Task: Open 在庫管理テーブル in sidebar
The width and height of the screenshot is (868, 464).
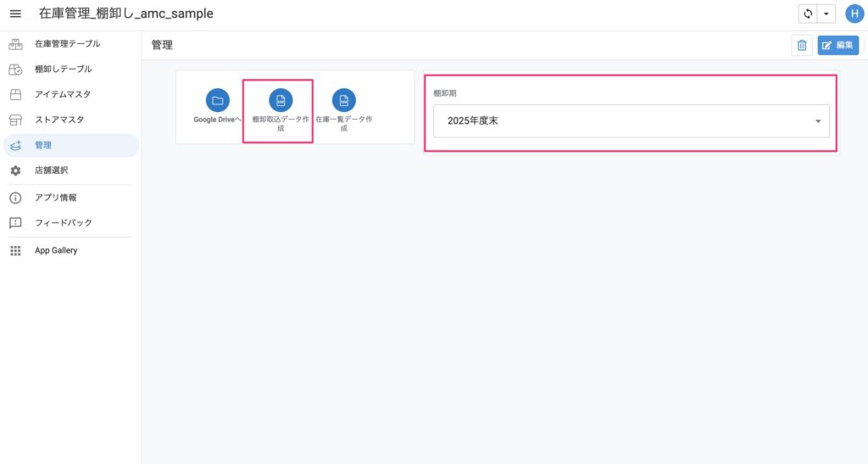Action: tap(71, 44)
